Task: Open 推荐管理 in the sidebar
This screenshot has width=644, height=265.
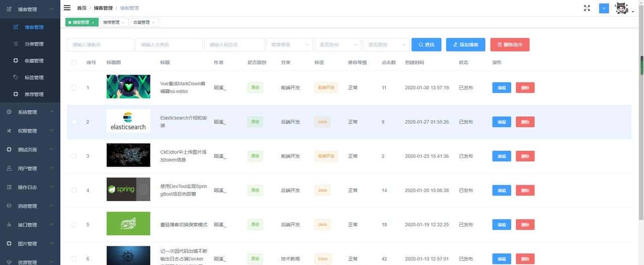Action: tap(30, 94)
